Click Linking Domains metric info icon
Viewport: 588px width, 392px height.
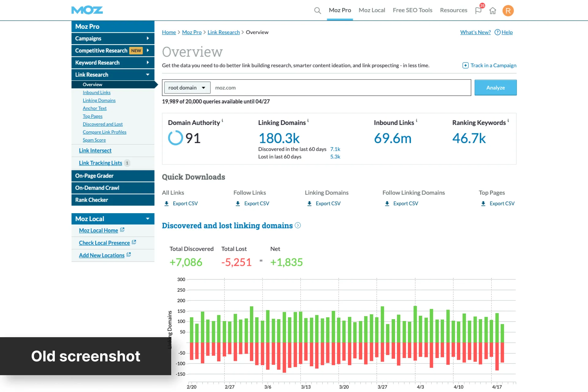(x=308, y=121)
